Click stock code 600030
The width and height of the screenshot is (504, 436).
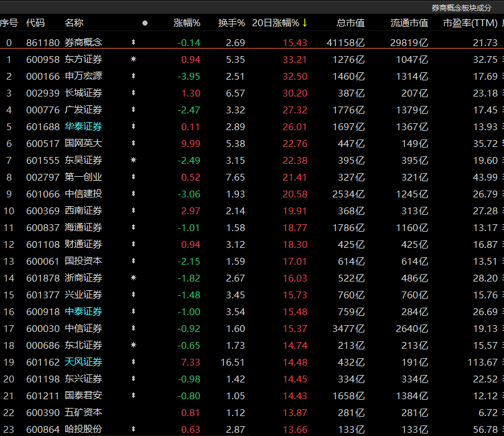pyautogui.click(x=43, y=328)
